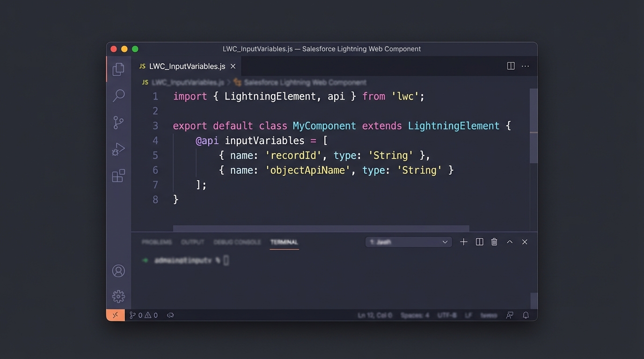Switch to the Debug Console tab
644x359 pixels.
pos(237,242)
